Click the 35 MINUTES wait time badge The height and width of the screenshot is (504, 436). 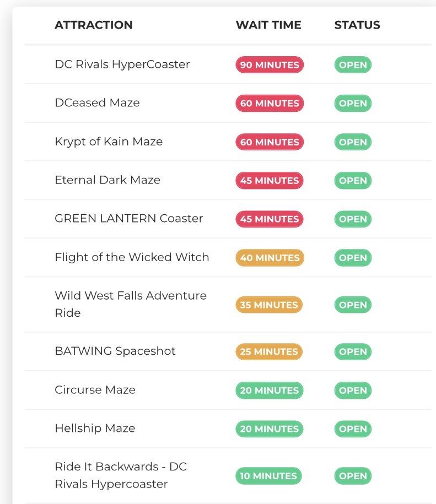pos(269,305)
